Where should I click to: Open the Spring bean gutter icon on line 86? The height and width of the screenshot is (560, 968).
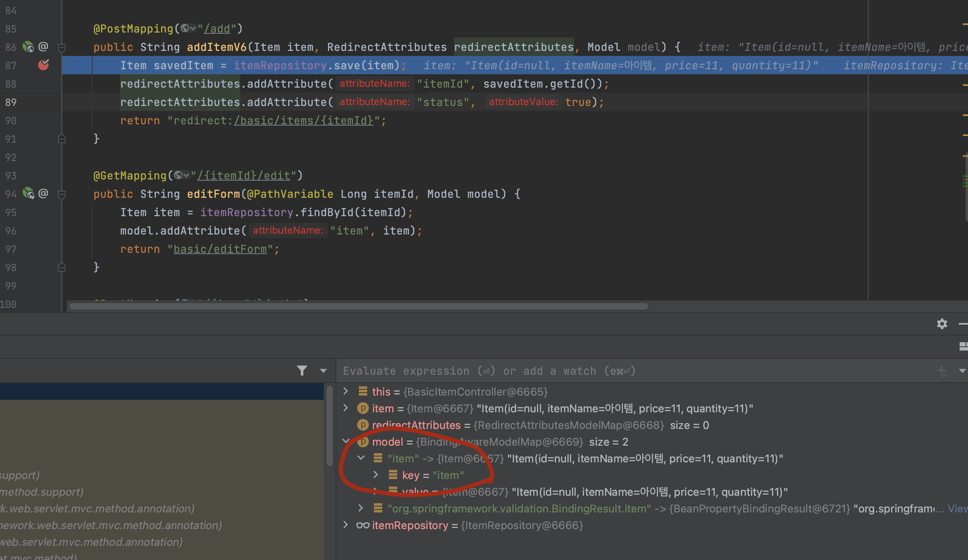pyautogui.click(x=28, y=46)
